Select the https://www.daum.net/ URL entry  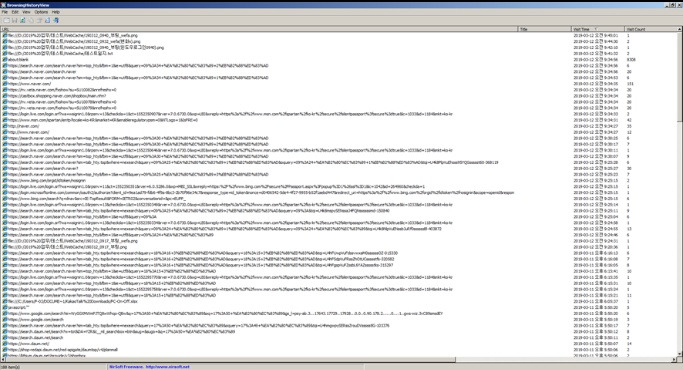pyautogui.click(x=29, y=343)
